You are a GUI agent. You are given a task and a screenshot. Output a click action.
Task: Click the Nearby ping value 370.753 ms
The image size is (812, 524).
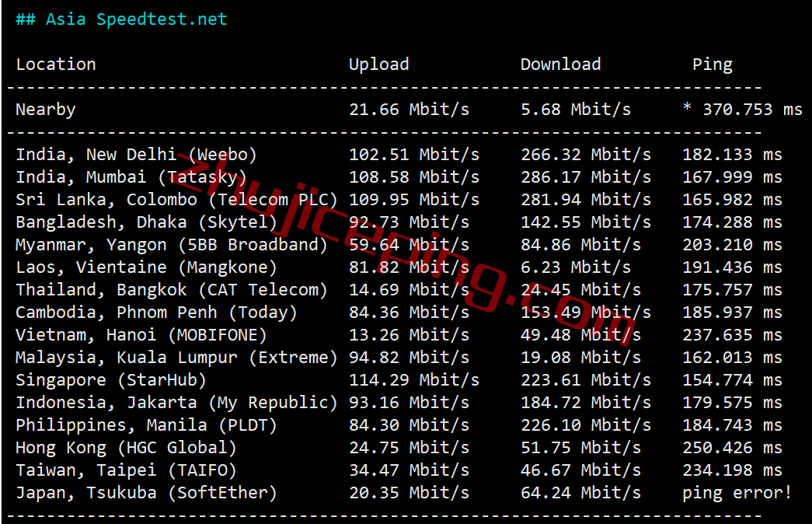pyautogui.click(x=752, y=110)
